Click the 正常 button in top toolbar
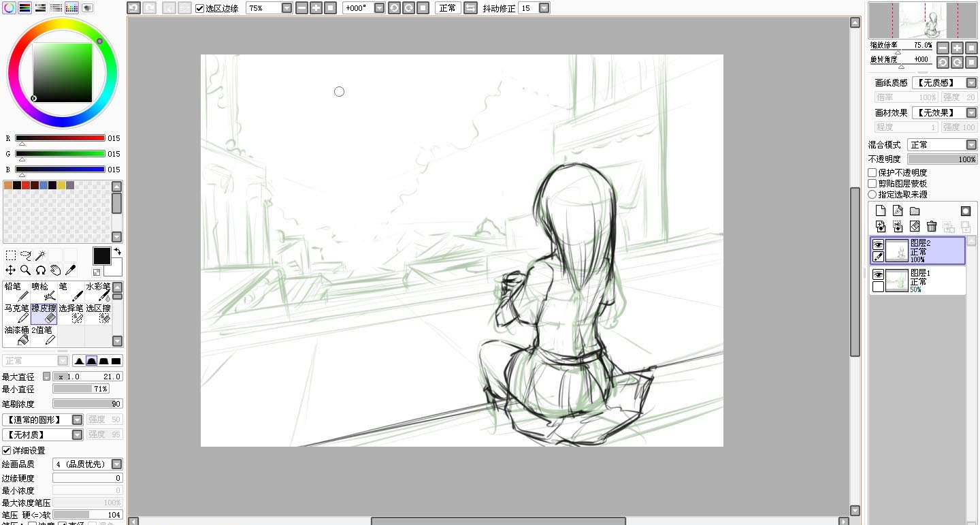The height and width of the screenshot is (525, 980). 447,8
